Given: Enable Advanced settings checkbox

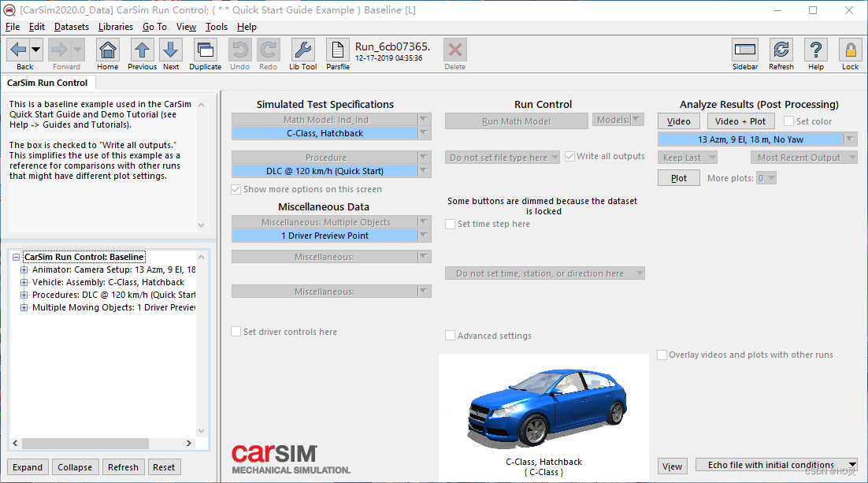Looking at the screenshot, I should (450, 335).
